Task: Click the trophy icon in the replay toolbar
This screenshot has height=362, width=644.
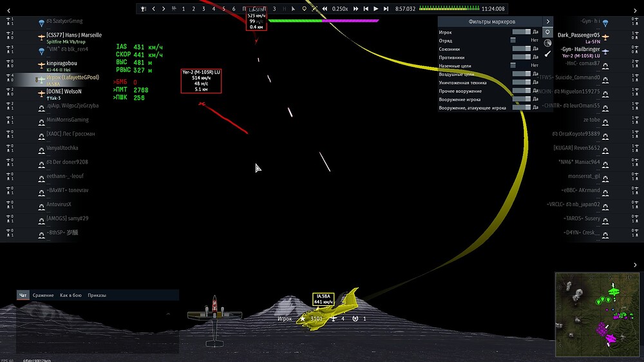Action: click(143, 8)
